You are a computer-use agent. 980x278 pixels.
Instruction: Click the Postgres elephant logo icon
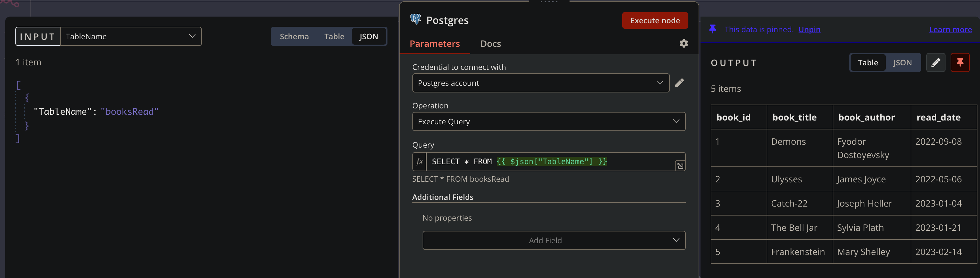click(x=416, y=19)
